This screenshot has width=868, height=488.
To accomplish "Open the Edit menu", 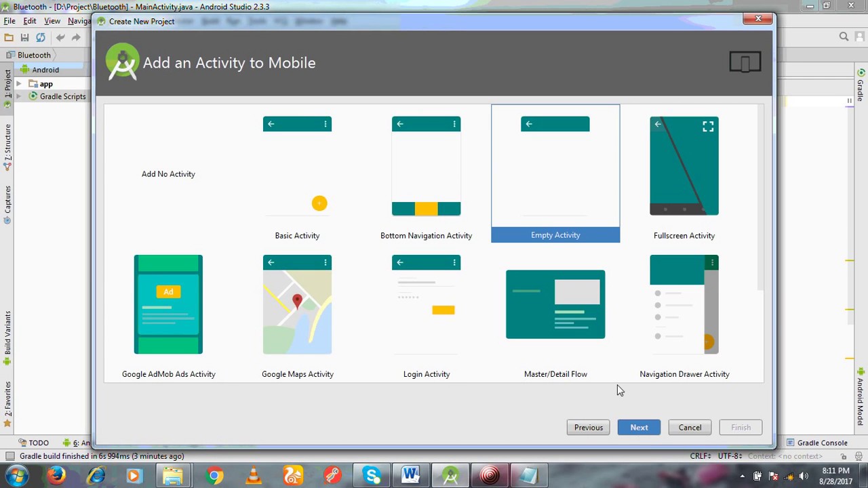I will pos(30,21).
